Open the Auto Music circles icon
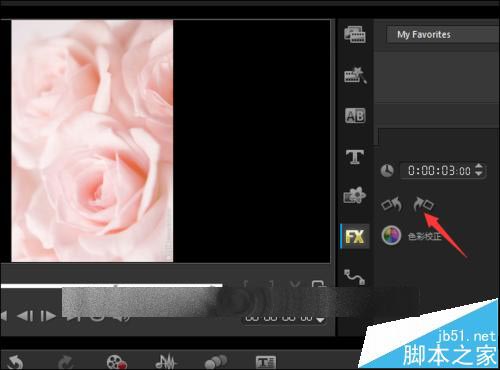This screenshot has width=500, height=370. point(216,362)
